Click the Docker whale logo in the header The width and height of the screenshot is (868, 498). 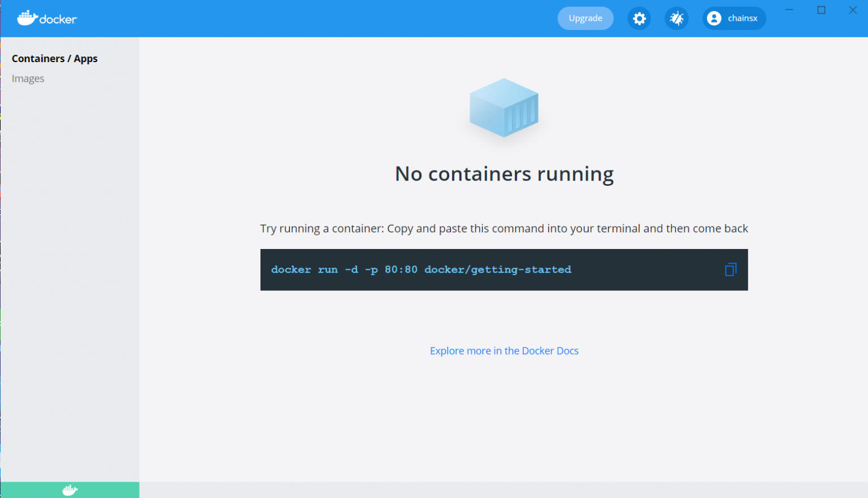tap(47, 18)
